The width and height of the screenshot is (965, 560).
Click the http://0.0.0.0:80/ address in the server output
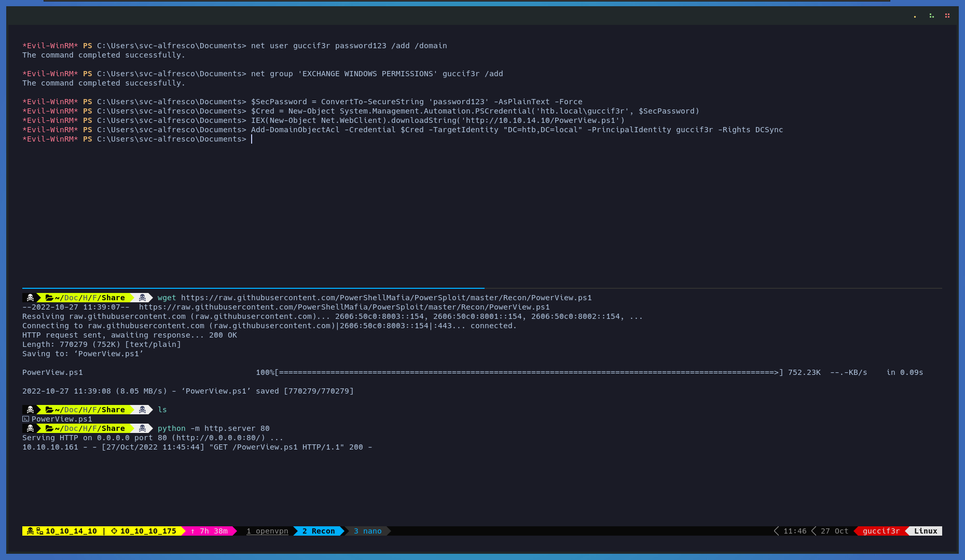point(218,438)
